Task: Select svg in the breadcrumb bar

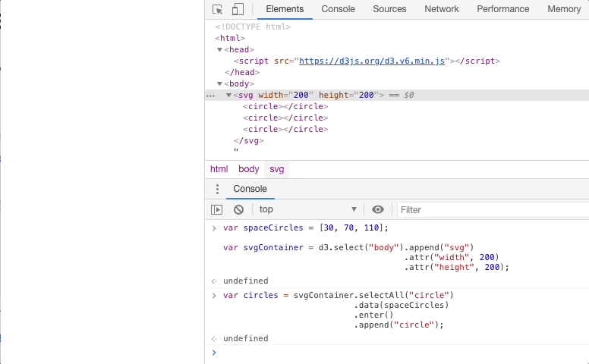Action: tap(277, 169)
